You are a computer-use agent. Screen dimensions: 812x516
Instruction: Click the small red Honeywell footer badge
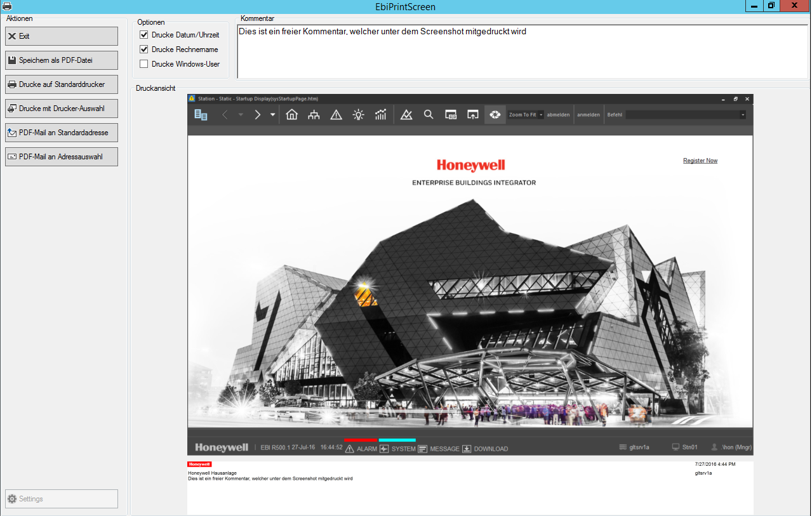pos(199,465)
